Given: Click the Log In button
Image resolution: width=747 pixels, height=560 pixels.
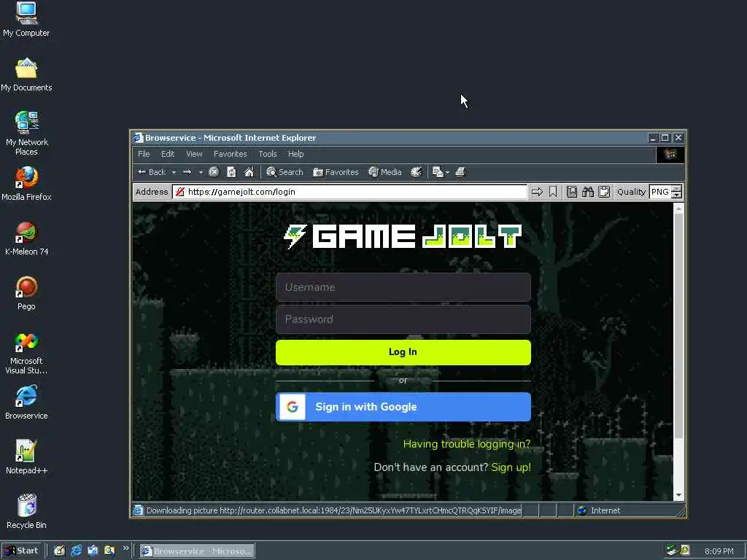Looking at the screenshot, I should tap(403, 352).
